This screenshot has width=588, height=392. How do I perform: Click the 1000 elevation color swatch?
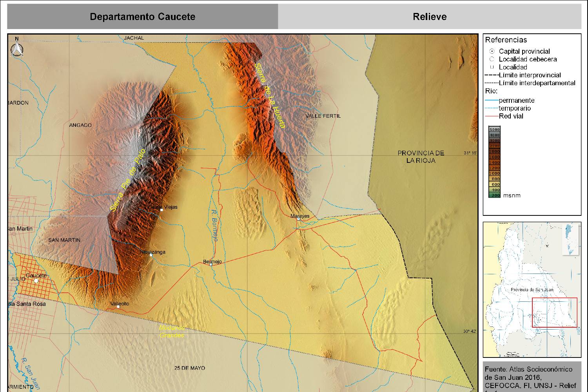495,173
